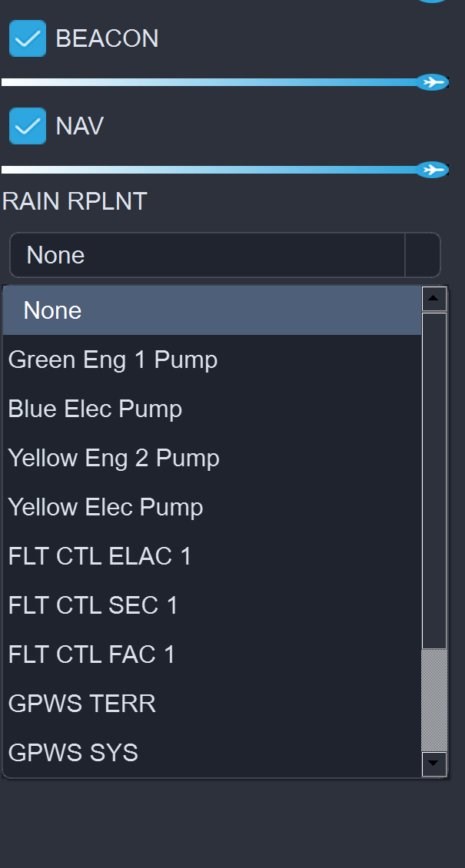Select GPWS TERR option
Image resolution: width=465 pixels, height=868 pixels.
pyautogui.click(x=82, y=704)
